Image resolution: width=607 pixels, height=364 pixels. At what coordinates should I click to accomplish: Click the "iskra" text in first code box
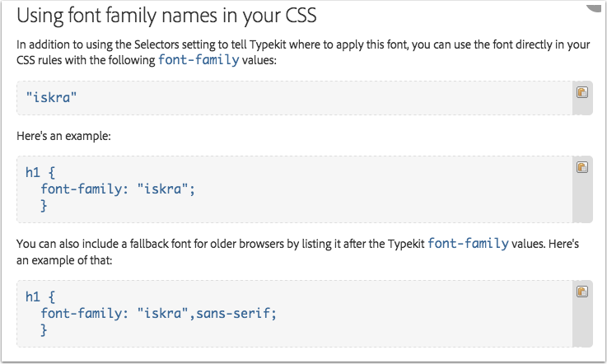pyautogui.click(x=51, y=97)
